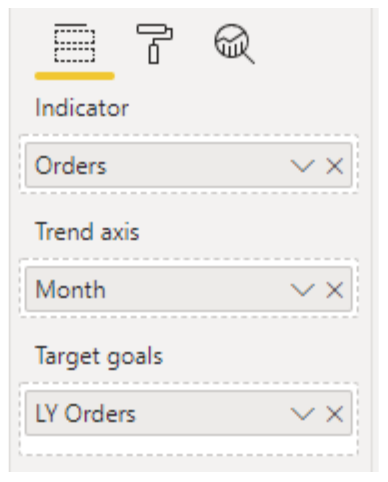Click the Target goals section label
Viewport: 388px width, 482px height.
[x=99, y=357]
